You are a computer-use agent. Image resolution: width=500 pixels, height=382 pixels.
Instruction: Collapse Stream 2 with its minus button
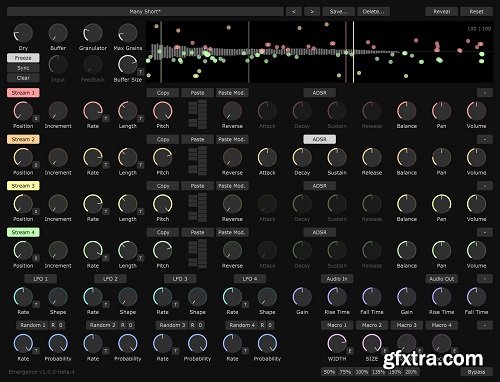(485, 139)
